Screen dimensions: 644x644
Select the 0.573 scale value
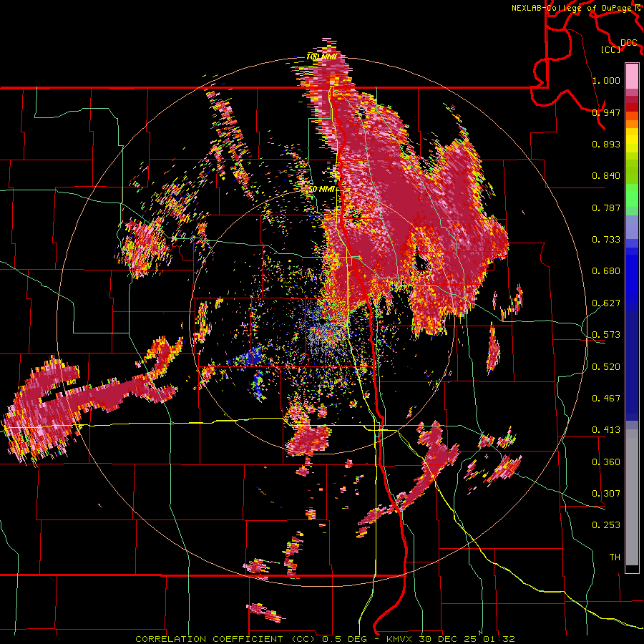(x=606, y=335)
